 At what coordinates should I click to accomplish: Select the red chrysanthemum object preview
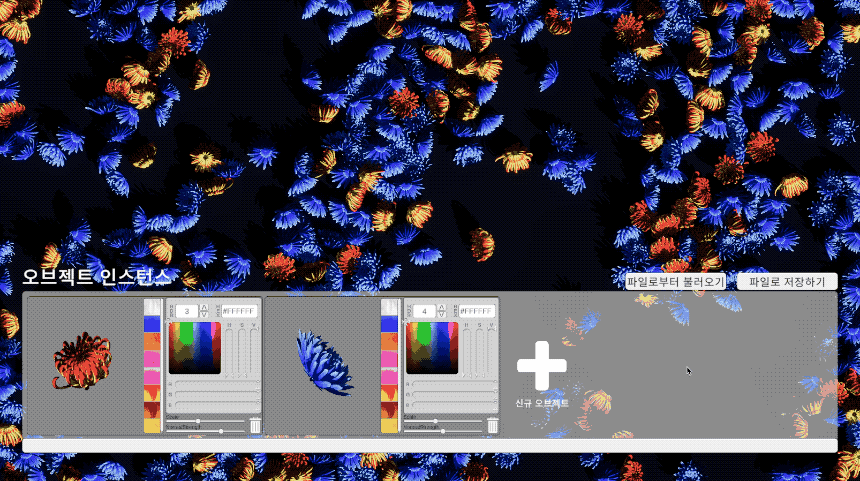pyautogui.click(x=82, y=361)
